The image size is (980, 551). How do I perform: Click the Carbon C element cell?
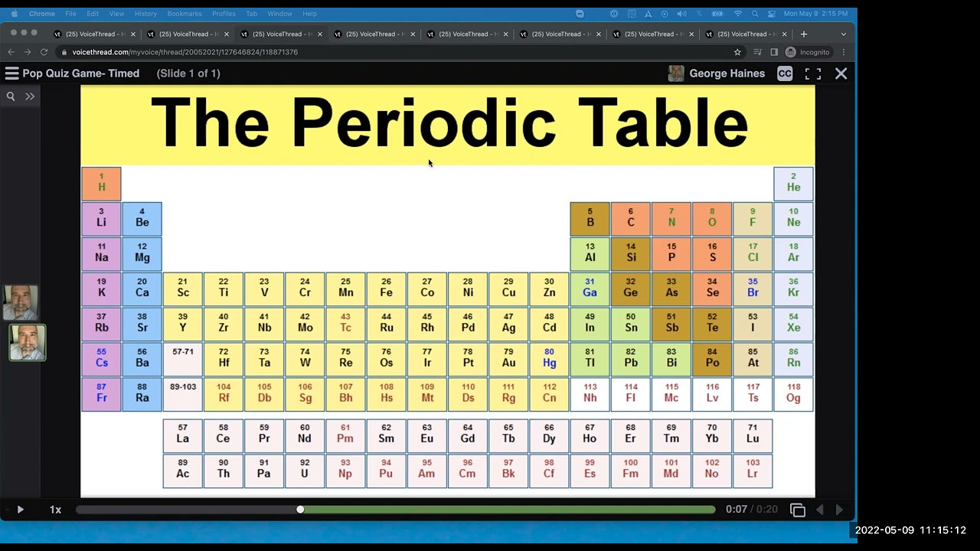tap(630, 219)
